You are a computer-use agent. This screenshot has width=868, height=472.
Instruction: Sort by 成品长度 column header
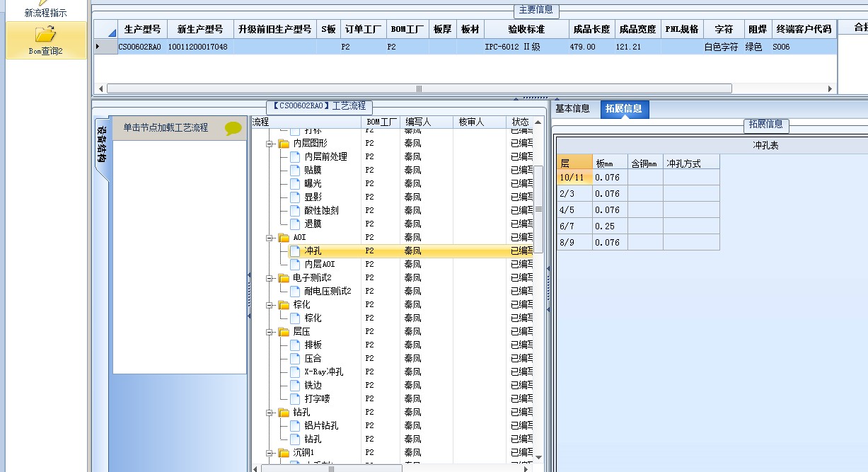coord(591,29)
